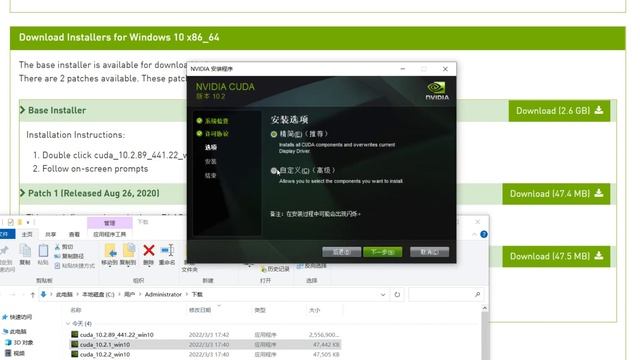Select the 精简 (Express) install radio option
Viewport: 640px width, 360px height.
(x=274, y=134)
